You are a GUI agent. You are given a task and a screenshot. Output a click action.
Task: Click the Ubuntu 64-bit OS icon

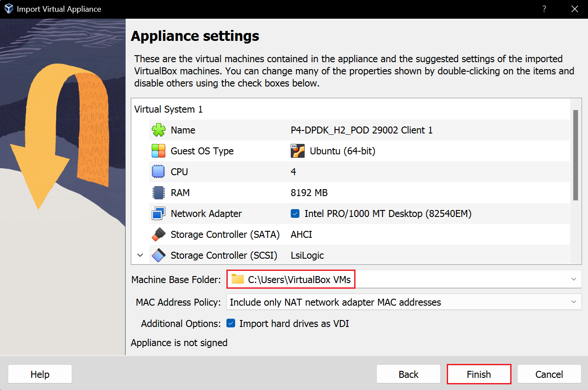coord(298,151)
